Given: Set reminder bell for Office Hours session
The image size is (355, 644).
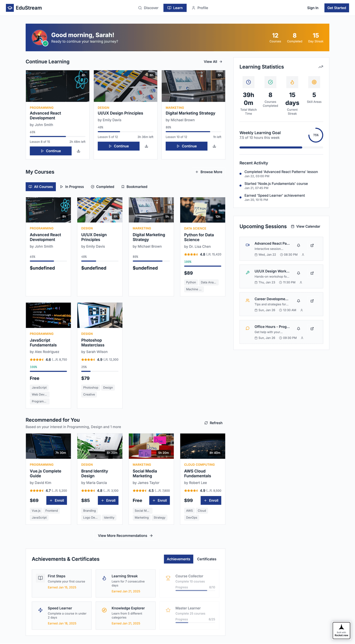Looking at the screenshot, I should (298, 329).
